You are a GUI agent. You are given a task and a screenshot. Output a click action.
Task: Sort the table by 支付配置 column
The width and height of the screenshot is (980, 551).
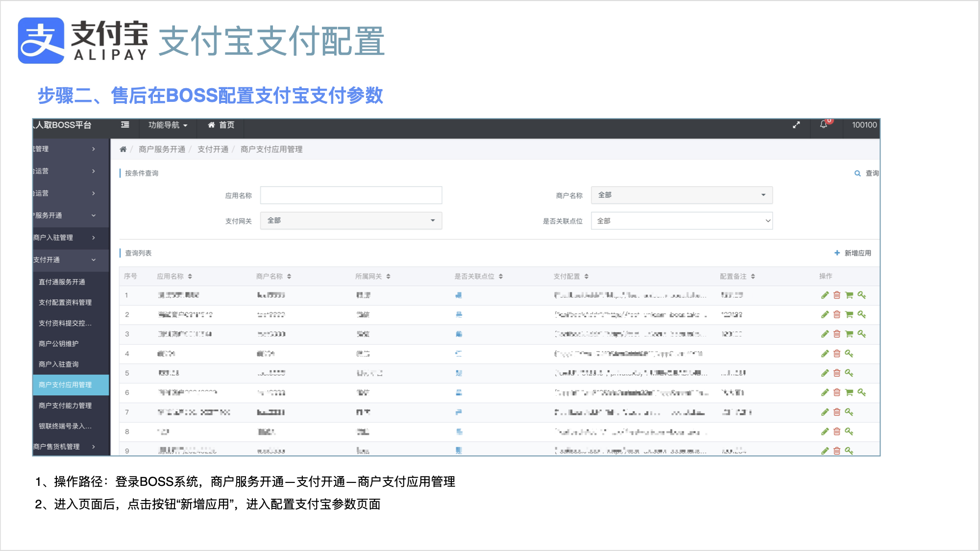(571, 276)
